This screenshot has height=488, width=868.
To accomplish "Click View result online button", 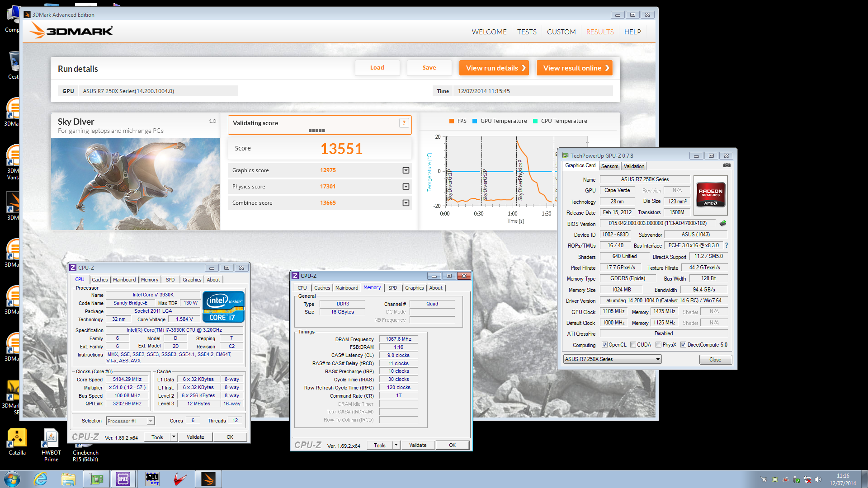I will coord(574,68).
